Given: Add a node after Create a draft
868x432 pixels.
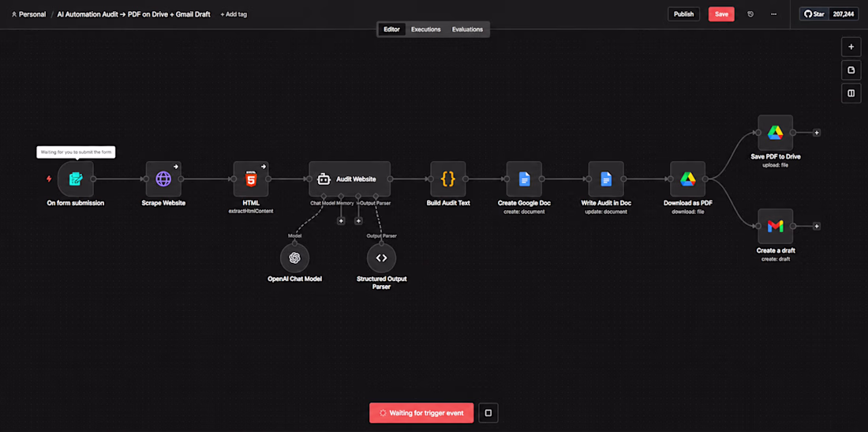Looking at the screenshot, I should (x=817, y=226).
